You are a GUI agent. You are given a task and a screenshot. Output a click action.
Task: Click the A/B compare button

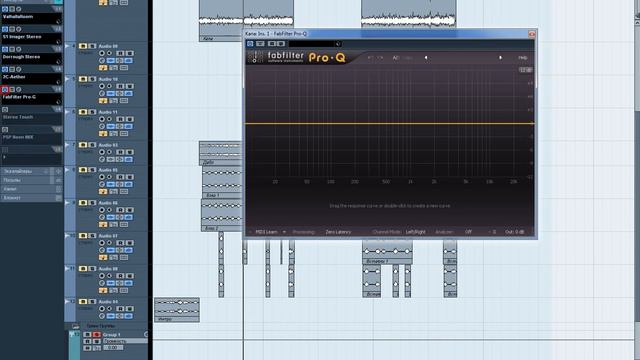coord(396,58)
